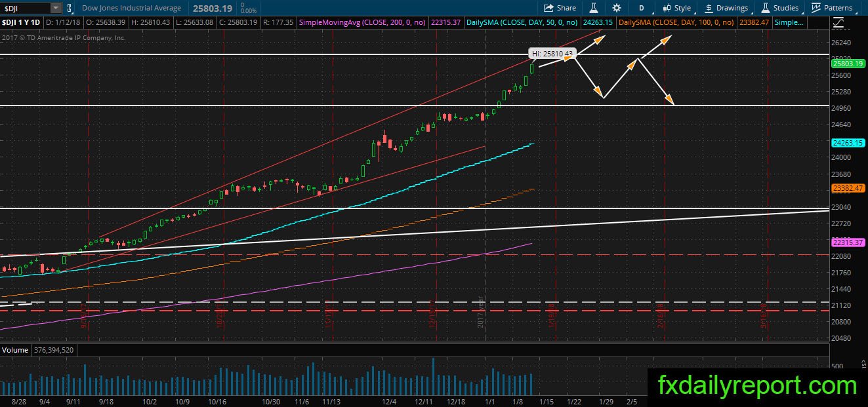Click the price axis scale icon

pos(837,22)
